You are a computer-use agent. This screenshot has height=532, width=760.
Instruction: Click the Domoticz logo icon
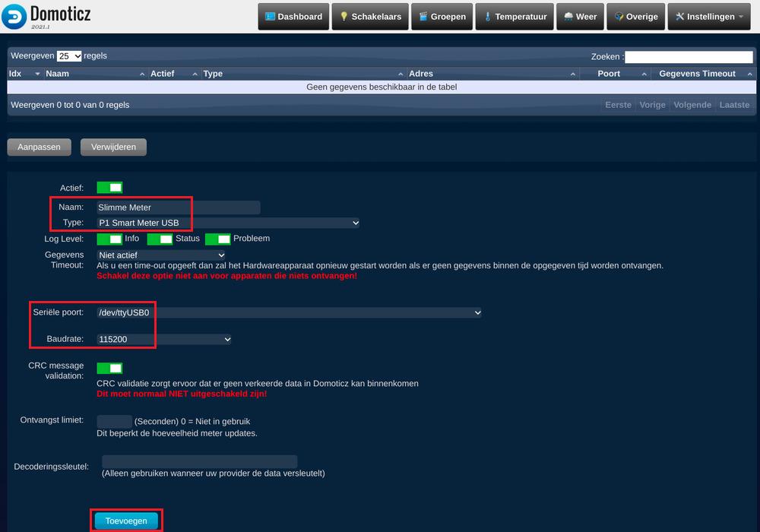pyautogui.click(x=14, y=17)
